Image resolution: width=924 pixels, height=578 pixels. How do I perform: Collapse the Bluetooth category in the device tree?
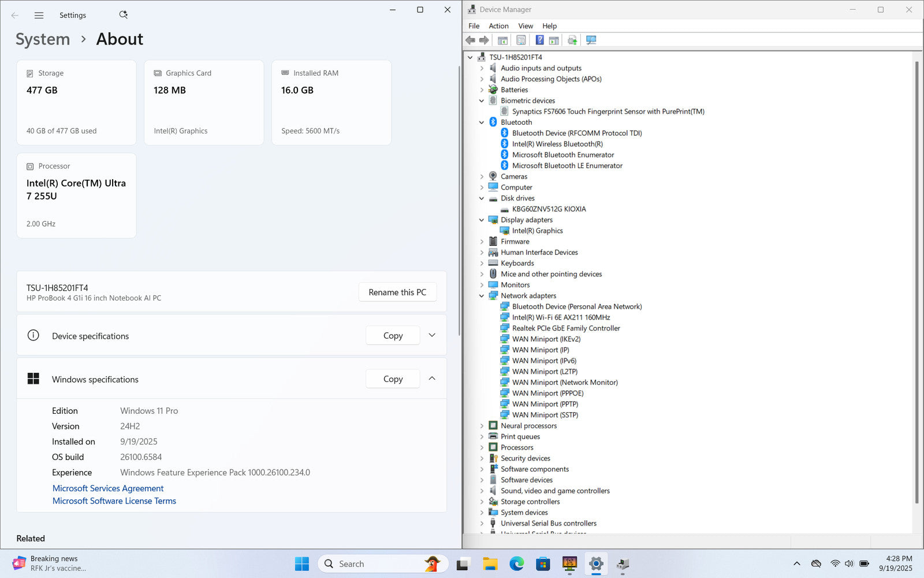(x=482, y=123)
